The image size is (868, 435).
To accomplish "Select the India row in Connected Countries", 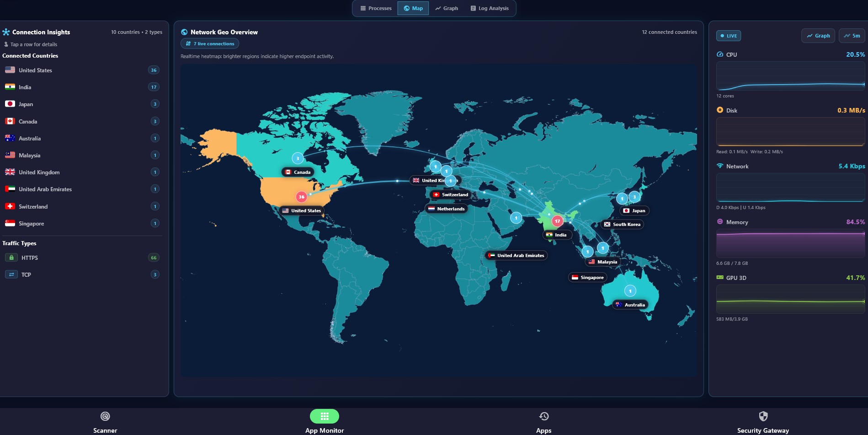I will pyautogui.click(x=82, y=87).
